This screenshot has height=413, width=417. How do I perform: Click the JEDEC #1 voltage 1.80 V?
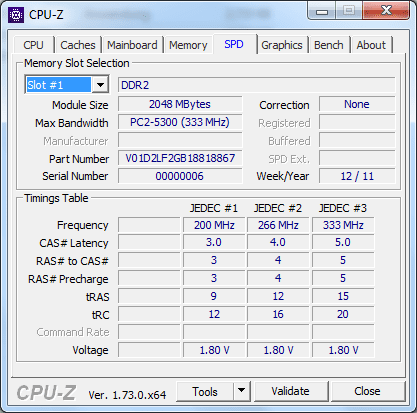214,350
